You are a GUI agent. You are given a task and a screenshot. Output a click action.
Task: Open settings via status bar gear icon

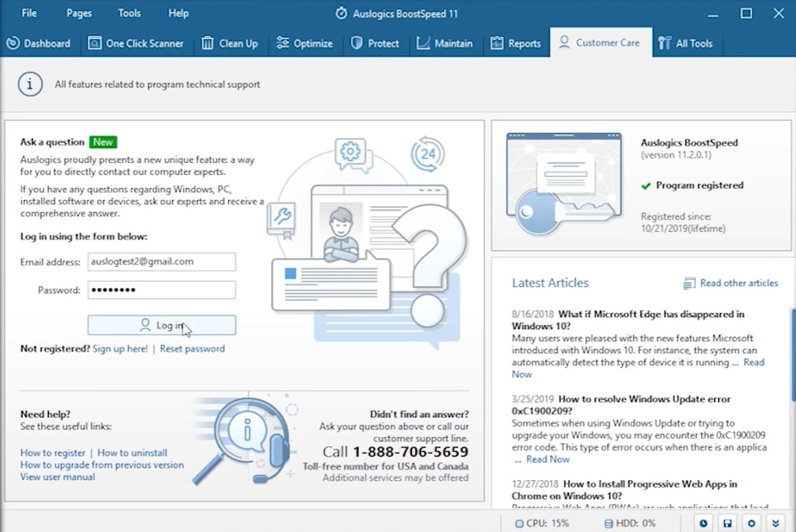(751, 523)
